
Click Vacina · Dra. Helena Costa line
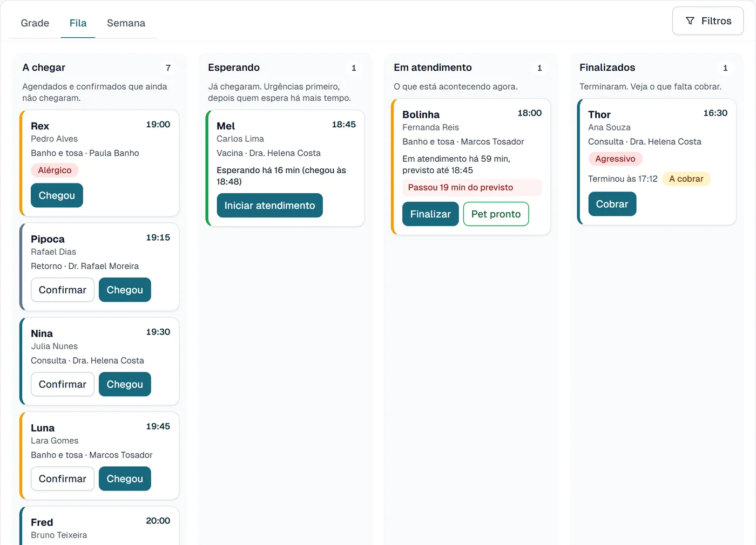(268, 153)
